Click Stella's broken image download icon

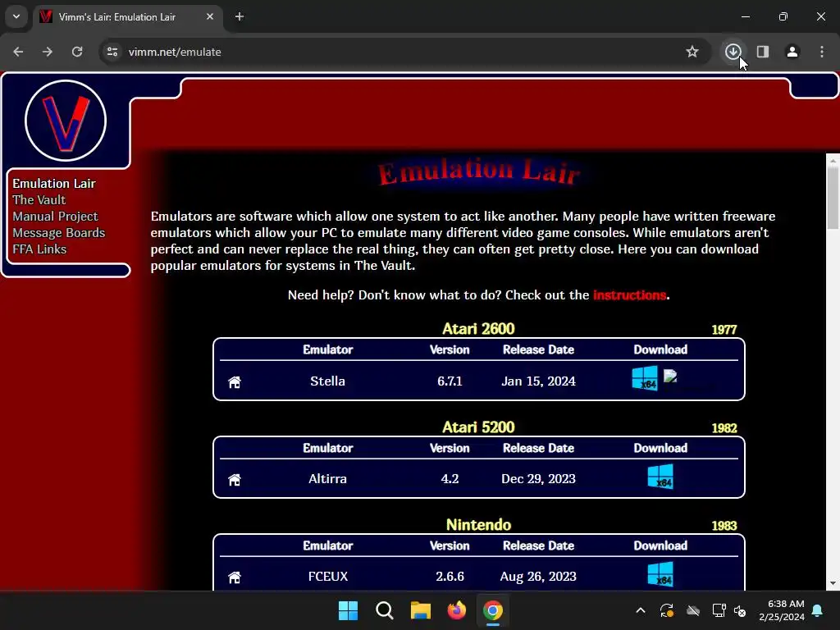[670, 376]
